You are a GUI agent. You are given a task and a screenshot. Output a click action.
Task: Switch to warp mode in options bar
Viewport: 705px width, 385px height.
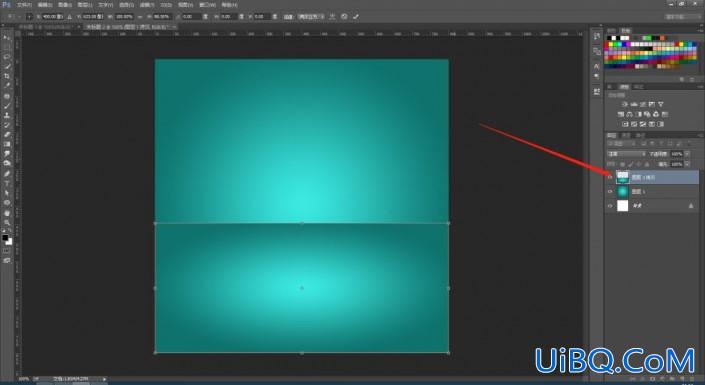332,17
